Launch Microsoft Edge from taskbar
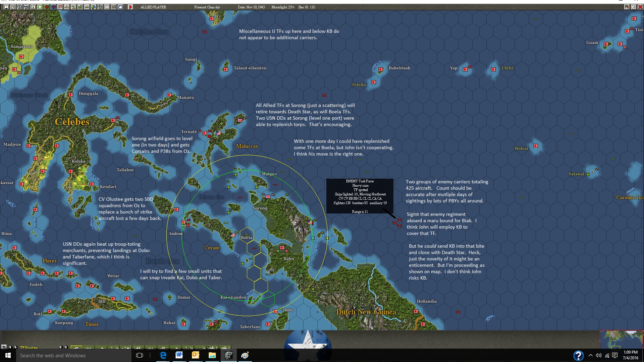This screenshot has width=644, height=362. (163, 355)
